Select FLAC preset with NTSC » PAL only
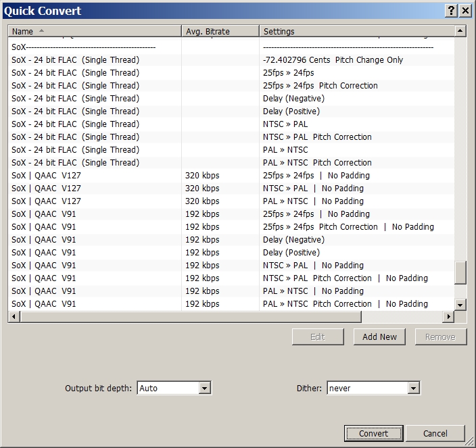476x448 pixels. tap(231, 124)
